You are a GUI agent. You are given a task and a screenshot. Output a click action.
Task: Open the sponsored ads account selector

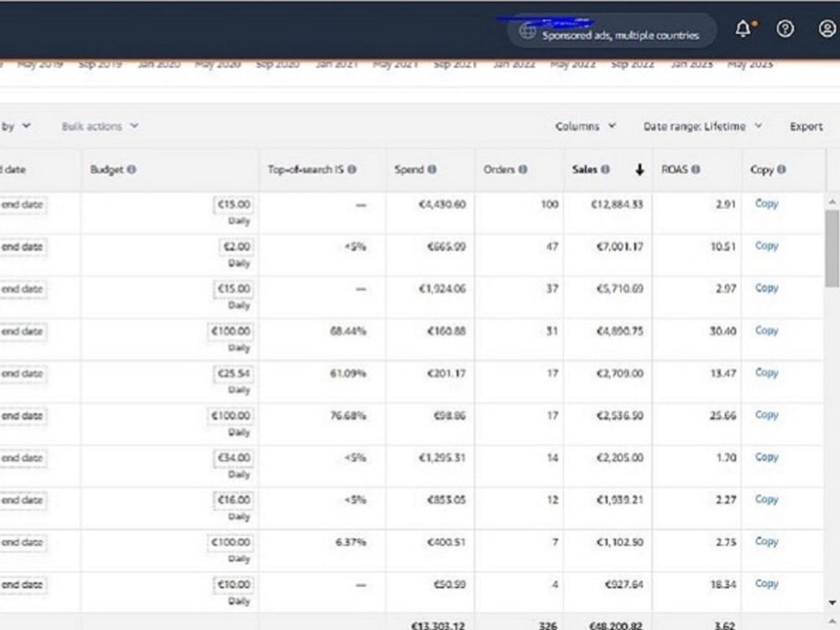pos(611,30)
